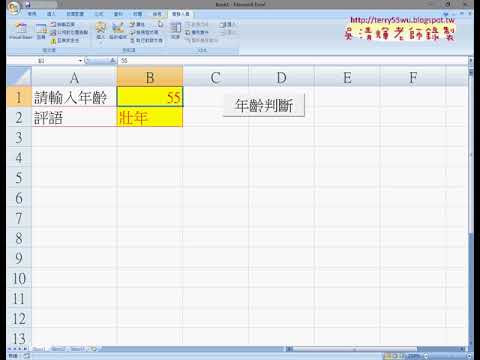Select cell A2 評語
Image resolution: width=480 pixels, height=360 pixels.
click(x=74, y=117)
